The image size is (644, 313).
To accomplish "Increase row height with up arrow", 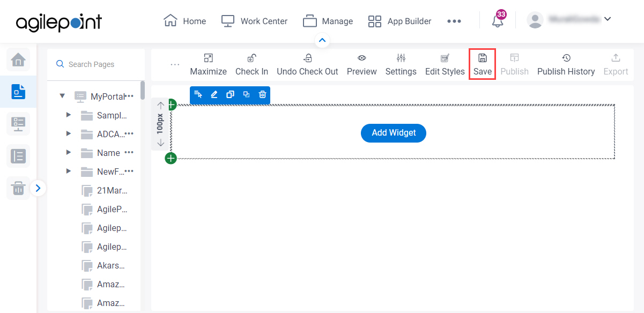I will pyautogui.click(x=161, y=106).
